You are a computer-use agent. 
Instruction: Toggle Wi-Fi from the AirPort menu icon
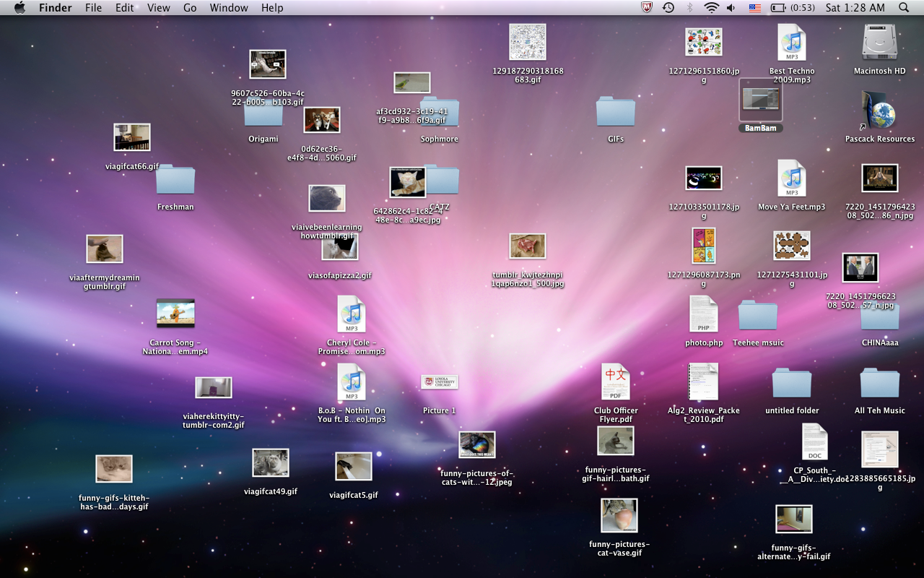coord(711,8)
